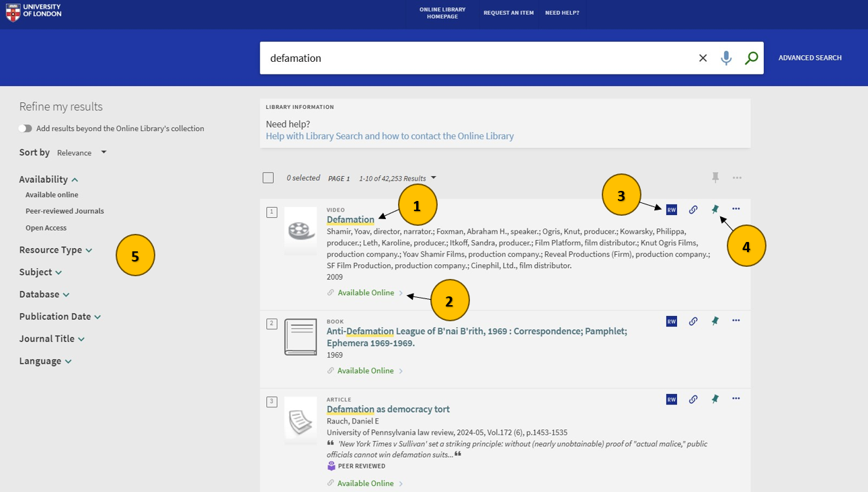Open more actions for Anti-Defamation League book
The height and width of the screenshot is (492, 868).
(x=736, y=321)
